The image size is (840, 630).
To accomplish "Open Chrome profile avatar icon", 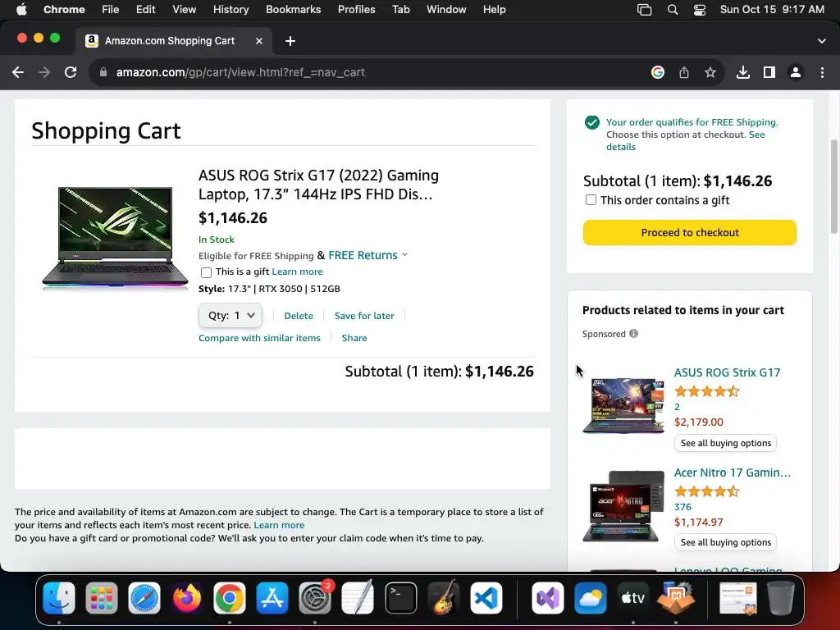I will pos(796,72).
